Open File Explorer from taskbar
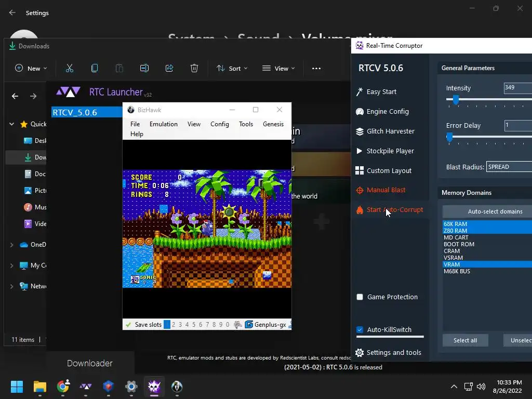The image size is (532, 399). 39,387
